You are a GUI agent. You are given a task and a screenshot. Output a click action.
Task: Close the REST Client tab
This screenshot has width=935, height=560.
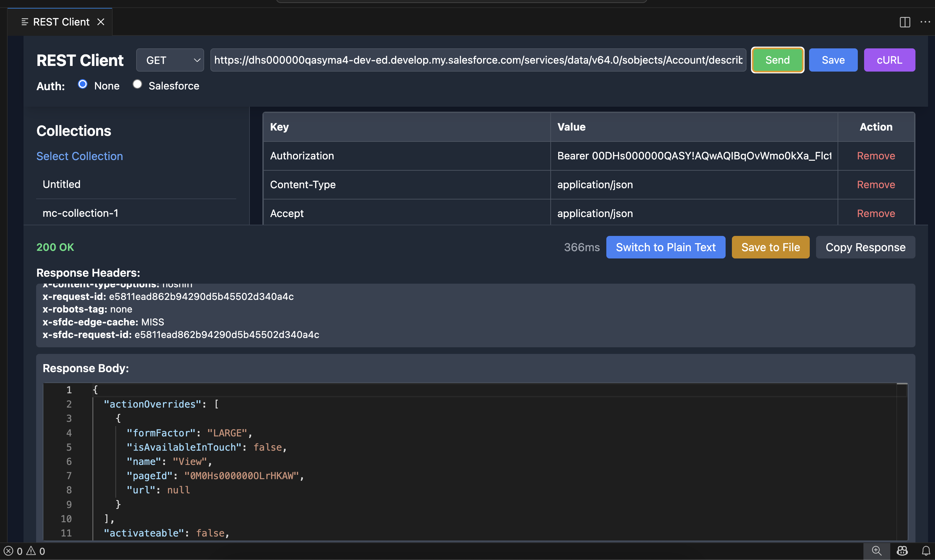[x=101, y=22]
